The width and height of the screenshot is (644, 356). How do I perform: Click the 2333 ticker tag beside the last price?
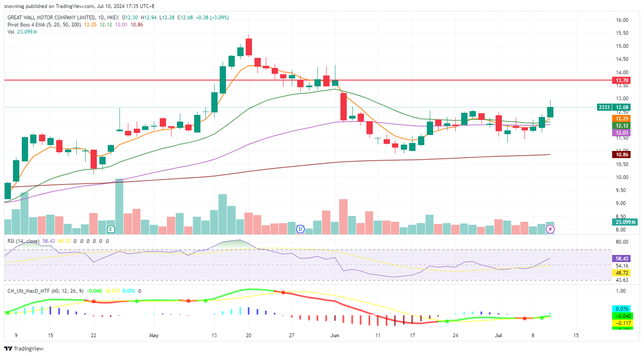point(604,107)
